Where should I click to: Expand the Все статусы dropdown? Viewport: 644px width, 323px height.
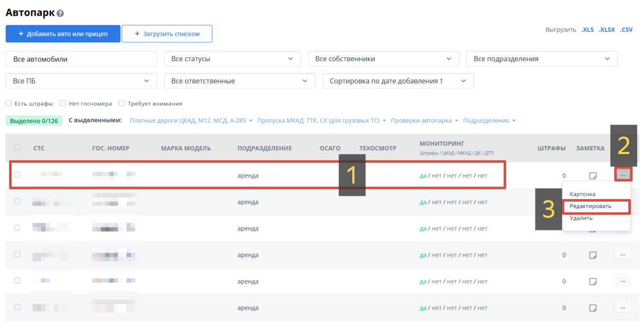(x=232, y=59)
